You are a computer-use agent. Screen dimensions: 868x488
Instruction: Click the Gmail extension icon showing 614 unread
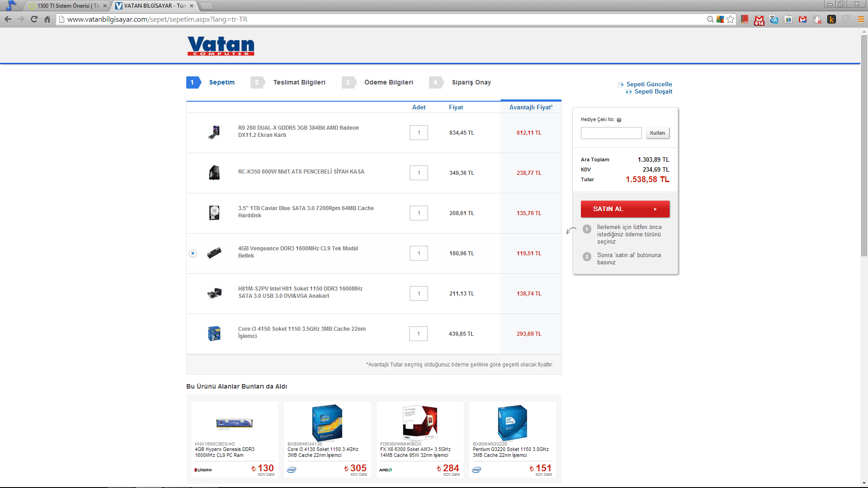pos(759,19)
